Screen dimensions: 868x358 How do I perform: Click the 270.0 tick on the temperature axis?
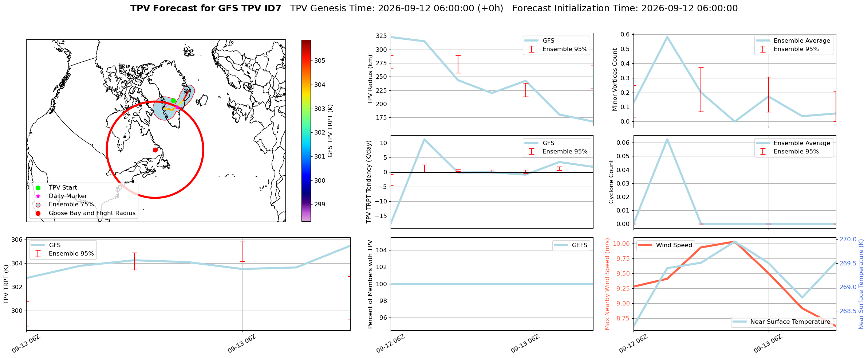click(x=848, y=240)
